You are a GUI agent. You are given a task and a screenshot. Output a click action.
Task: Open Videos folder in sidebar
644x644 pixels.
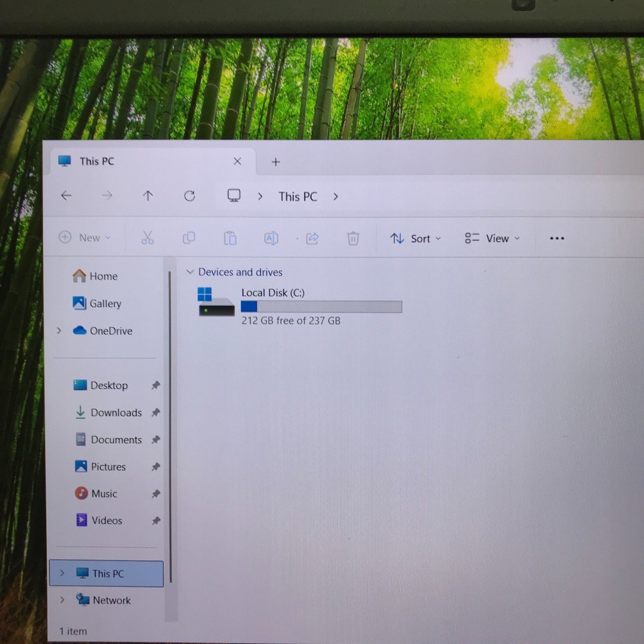(99, 520)
